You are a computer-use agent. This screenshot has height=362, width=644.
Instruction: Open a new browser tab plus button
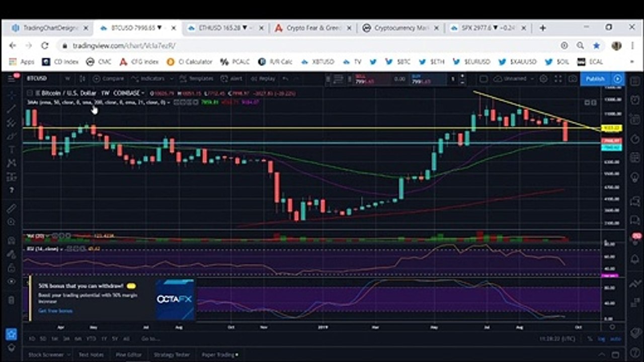tap(542, 28)
